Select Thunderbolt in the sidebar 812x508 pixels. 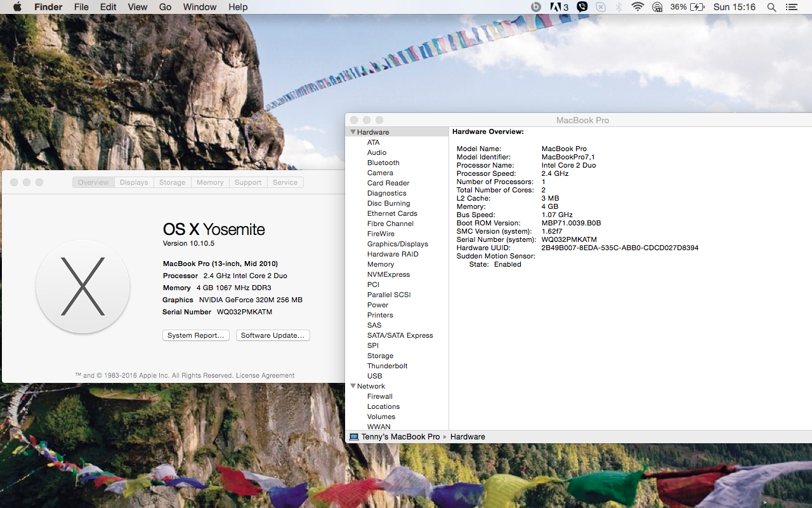387,366
